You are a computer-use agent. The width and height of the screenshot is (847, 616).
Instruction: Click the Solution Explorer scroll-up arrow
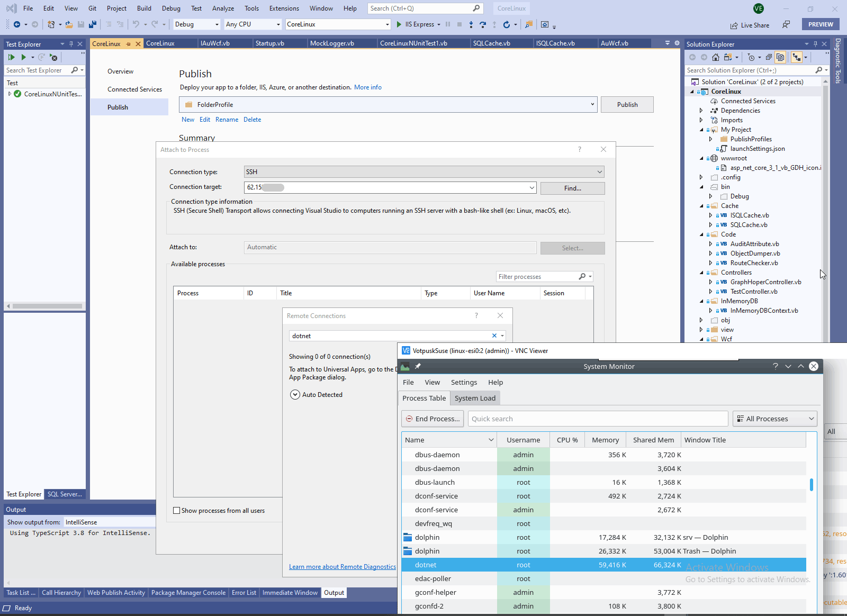[x=825, y=81]
